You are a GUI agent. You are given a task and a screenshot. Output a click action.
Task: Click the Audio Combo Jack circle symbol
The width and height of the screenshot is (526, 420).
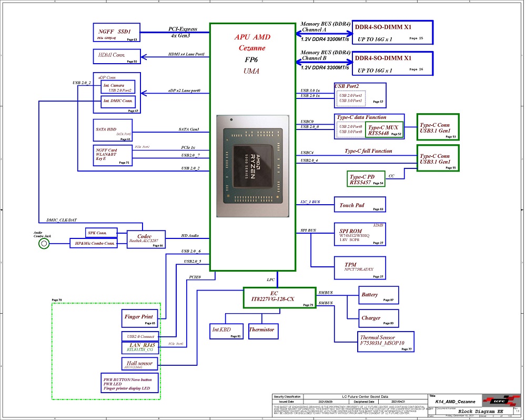pyautogui.click(x=44, y=243)
